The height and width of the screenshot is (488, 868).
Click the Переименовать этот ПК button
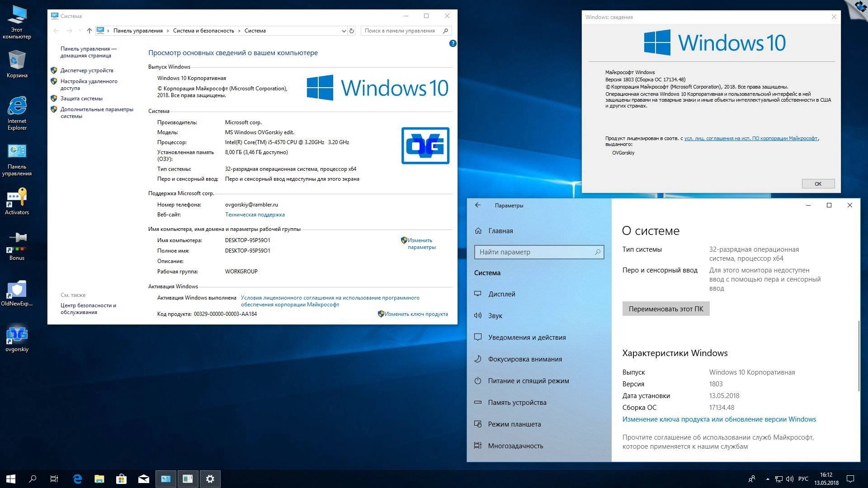click(x=665, y=309)
